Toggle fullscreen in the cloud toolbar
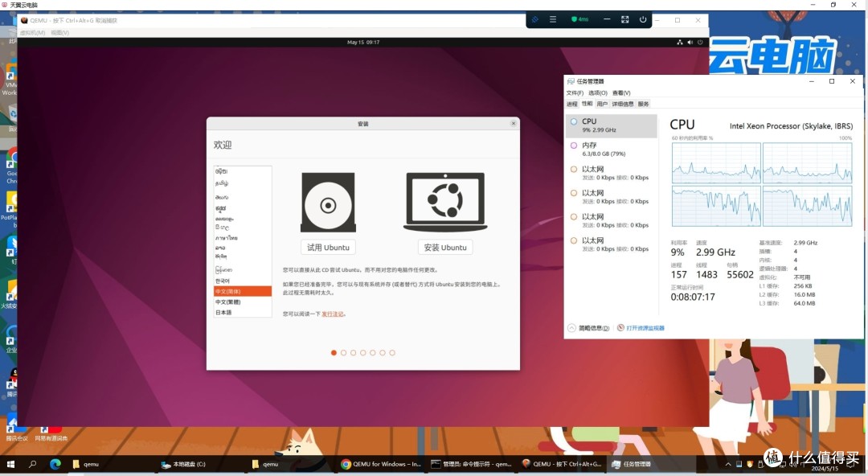 point(625,19)
